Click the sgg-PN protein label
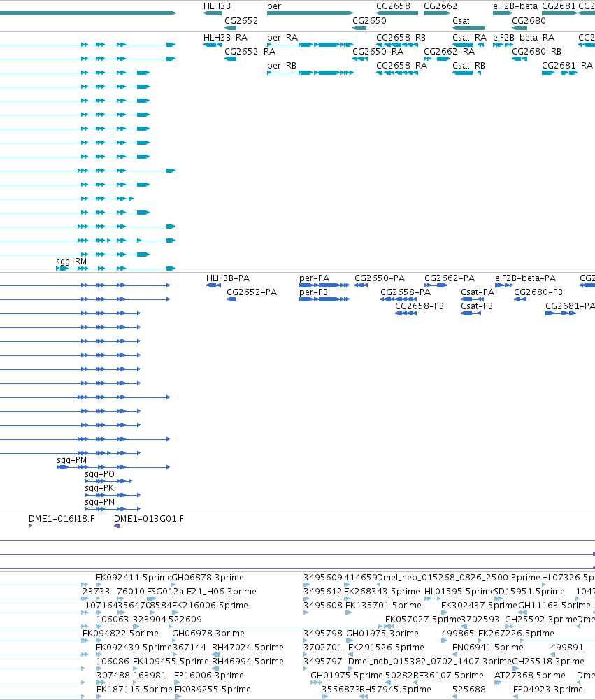 99,502
